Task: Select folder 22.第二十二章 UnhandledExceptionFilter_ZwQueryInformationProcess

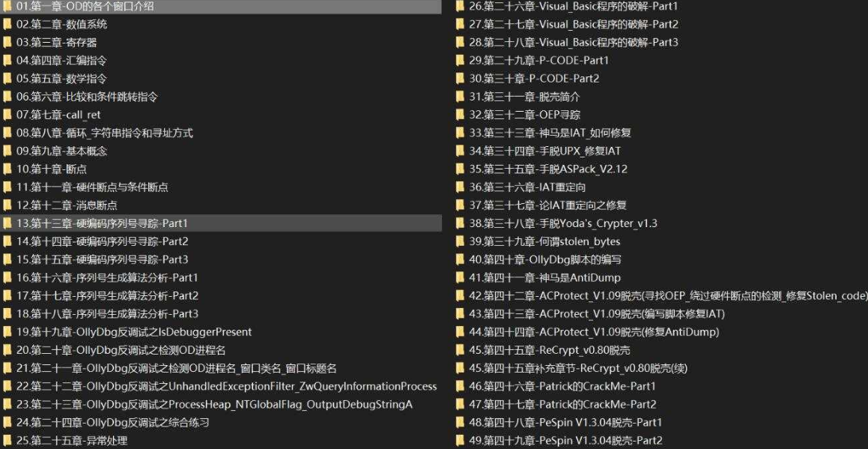Action: pyautogui.click(x=227, y=386)
